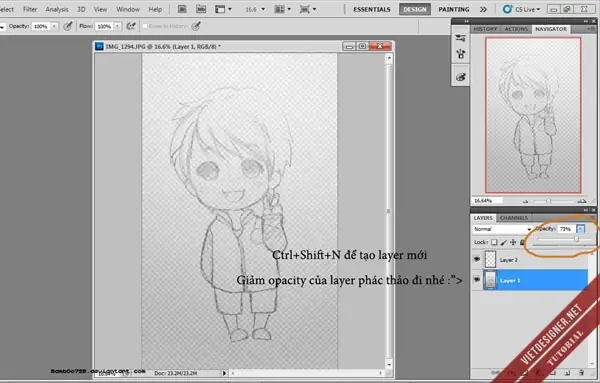
Task: Launch Bridge from the application bar
Action: [182, 9]
